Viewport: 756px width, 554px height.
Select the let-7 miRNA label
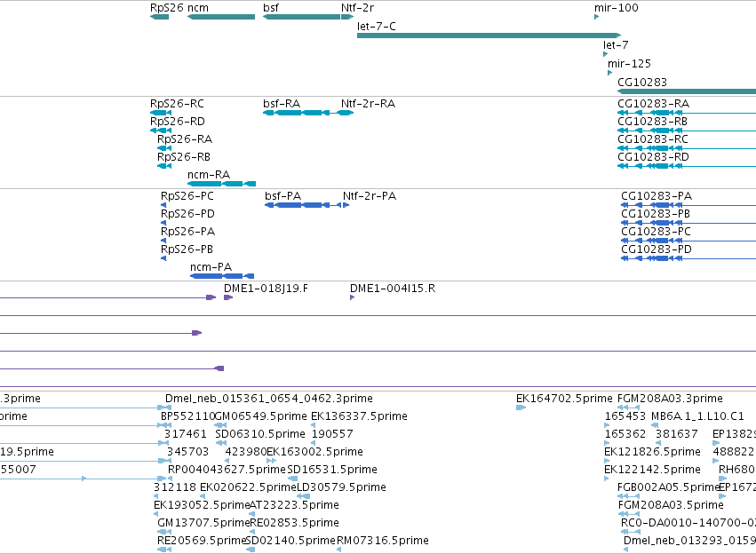(616, 44)
